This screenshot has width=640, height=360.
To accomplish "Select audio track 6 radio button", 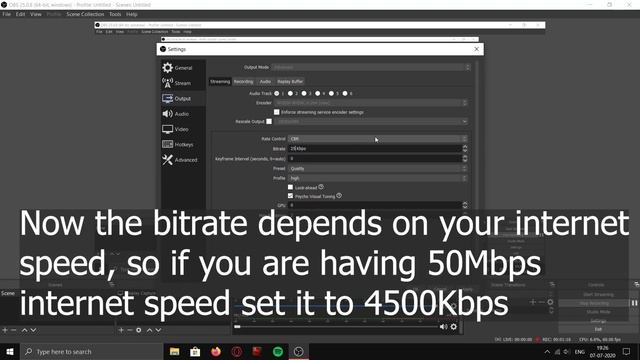I will [x=345, y=93].
